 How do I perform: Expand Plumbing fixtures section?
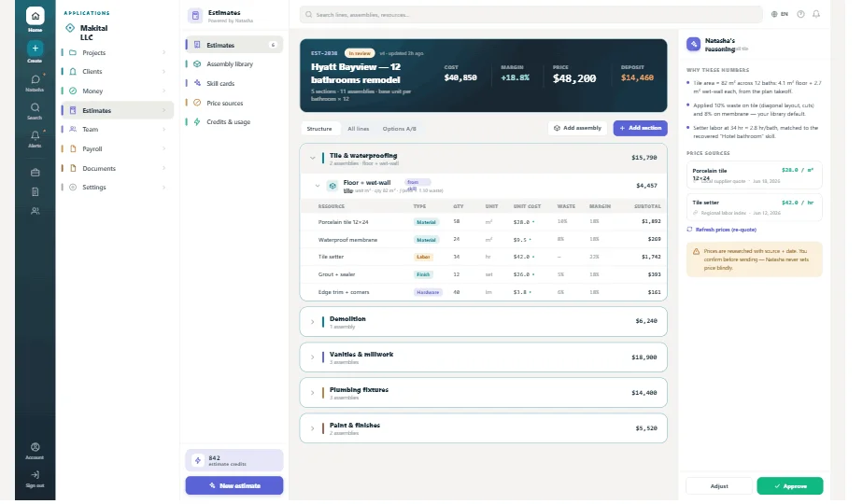[313, 393]
